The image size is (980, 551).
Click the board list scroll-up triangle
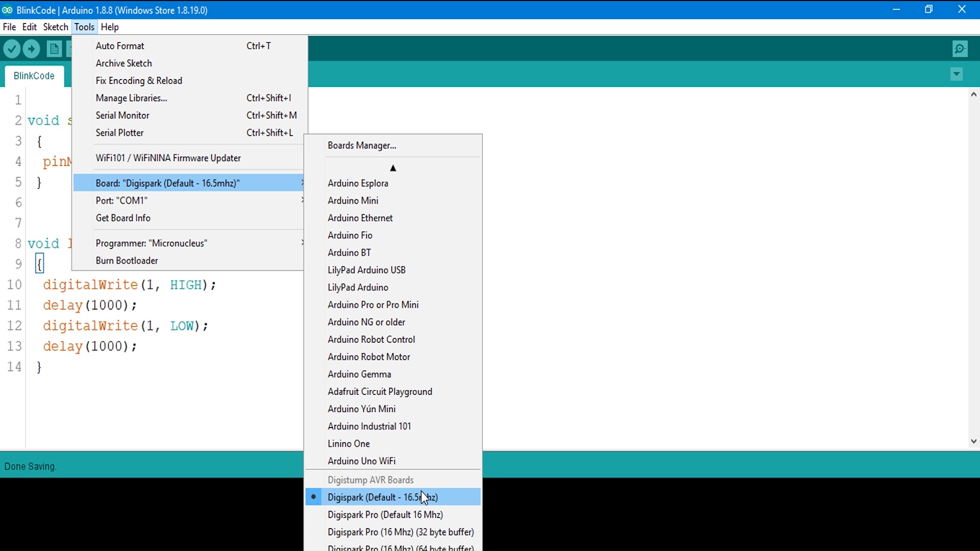393,168
